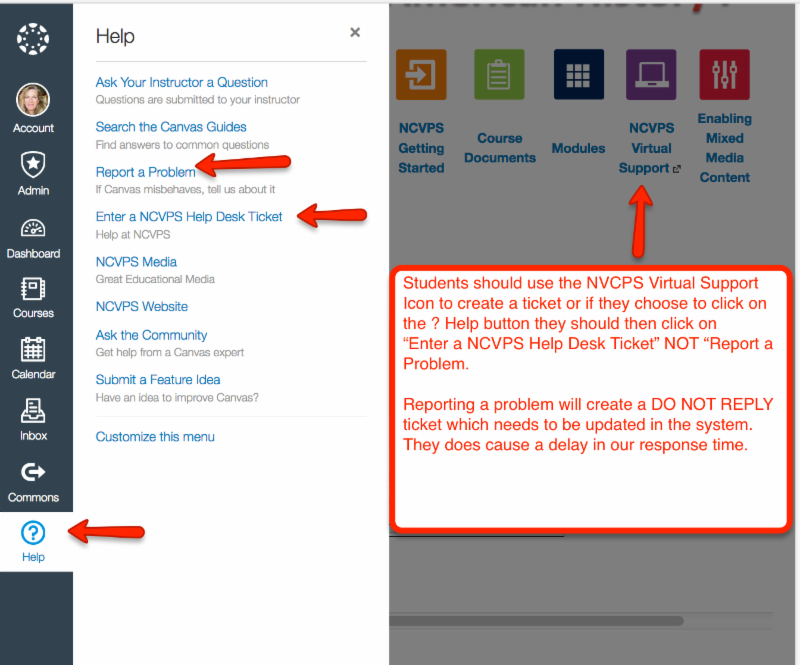Viewport: 800px width, 665px height.
Task: Click the Course Documents text link
Action: [499, 148]
